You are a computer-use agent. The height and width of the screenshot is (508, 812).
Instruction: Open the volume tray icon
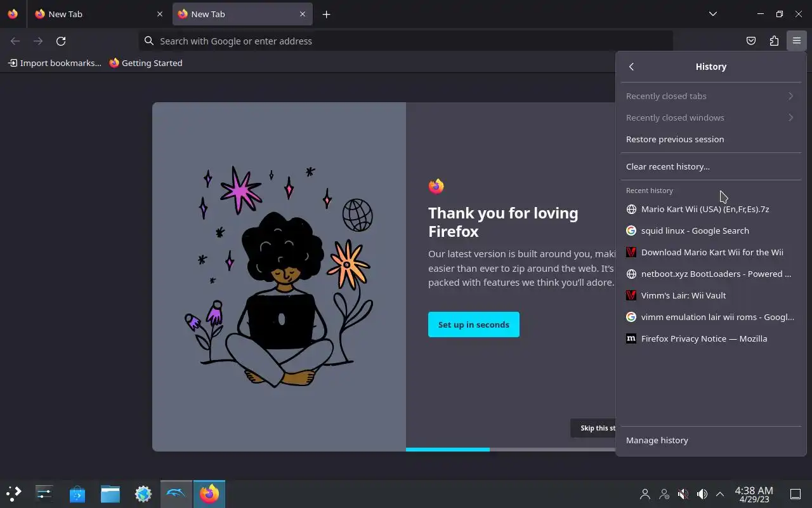[702, 493]
